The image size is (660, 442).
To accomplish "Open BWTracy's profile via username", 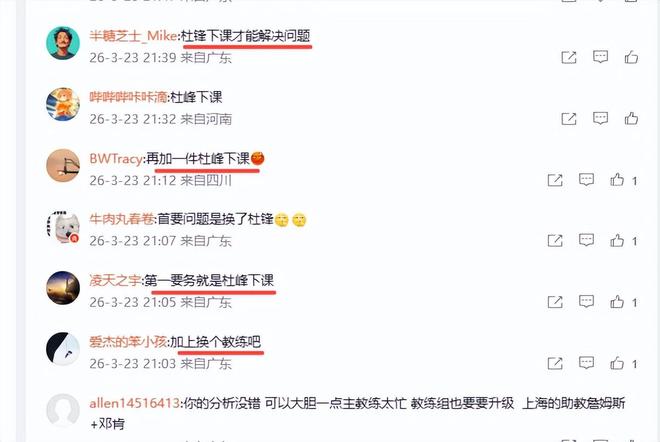I will point(116,159).
